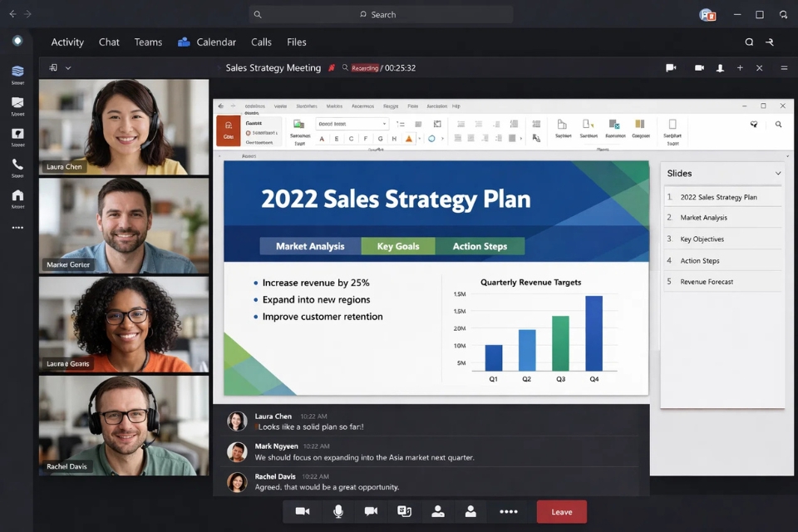This screenshot has width=798, height=532.
Task: Mute the microphone in meeting controls
Action: coord(338,511)
